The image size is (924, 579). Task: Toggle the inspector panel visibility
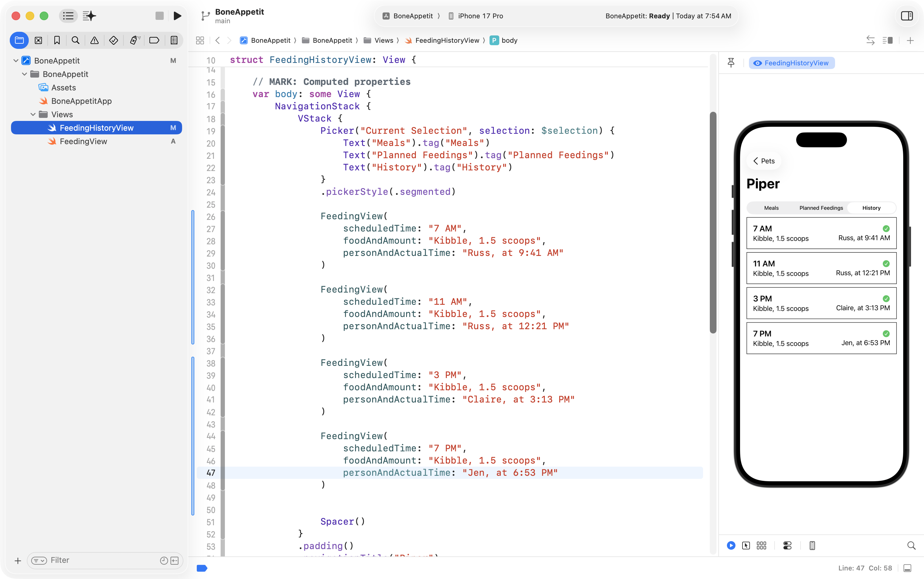(906, 16)
